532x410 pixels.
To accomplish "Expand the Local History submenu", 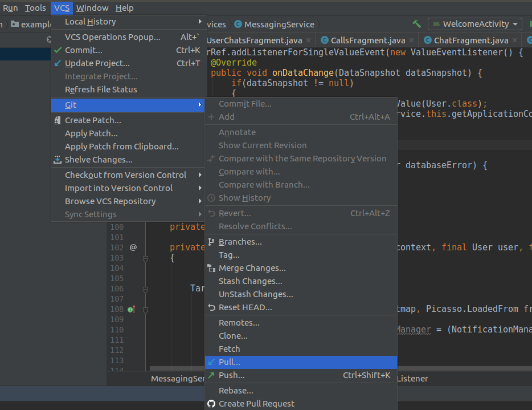I will pos(91,21).
